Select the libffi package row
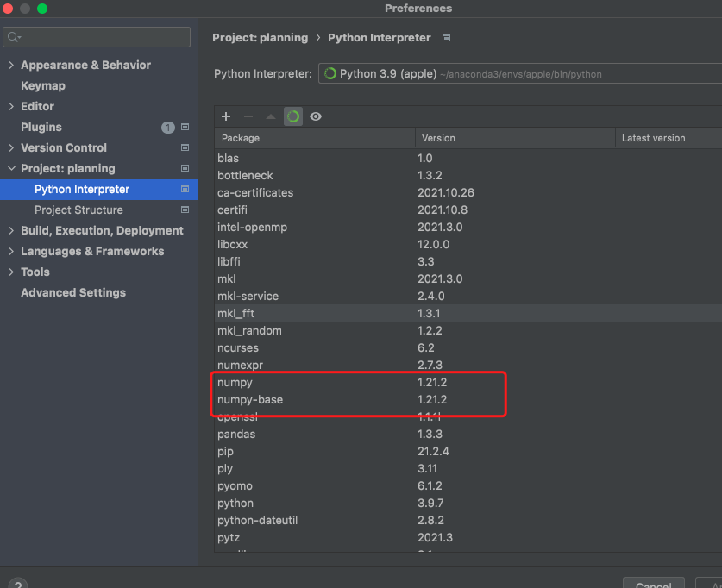Viewport: 722px width, 588px height. point(468,262)
